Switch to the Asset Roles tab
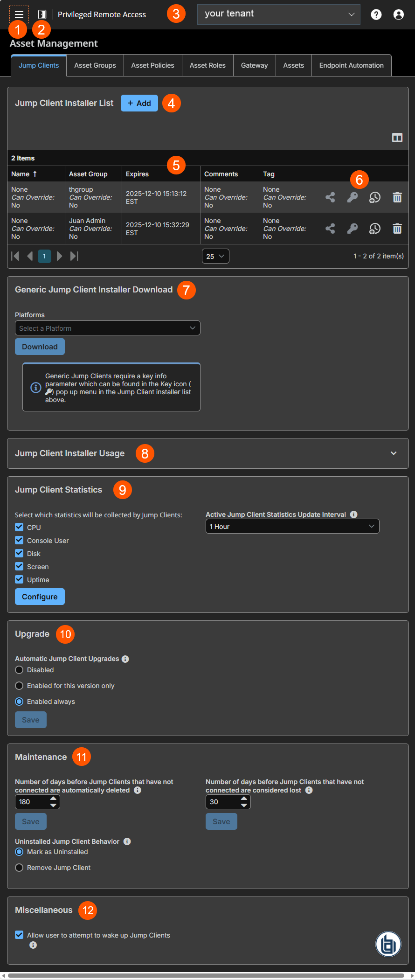The height and width of the screenshot is (980, 415). (x=207, y=65)
